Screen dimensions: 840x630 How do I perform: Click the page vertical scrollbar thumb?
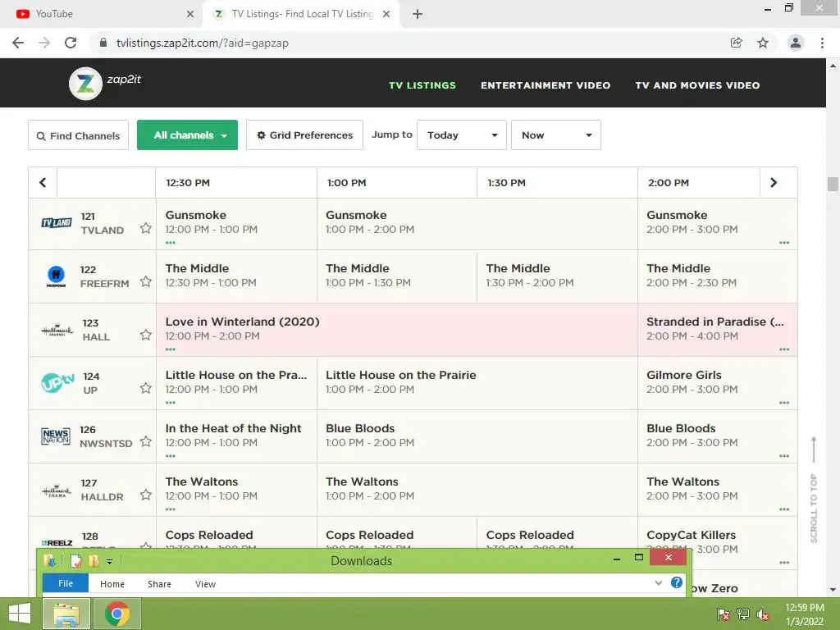click(833, 184)
